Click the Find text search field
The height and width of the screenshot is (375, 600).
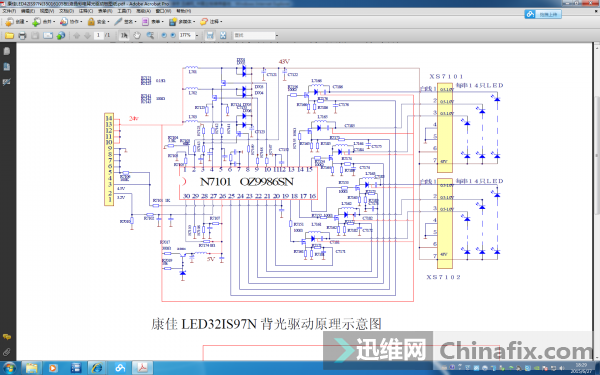pyautogui.click(x=254, y=35)
